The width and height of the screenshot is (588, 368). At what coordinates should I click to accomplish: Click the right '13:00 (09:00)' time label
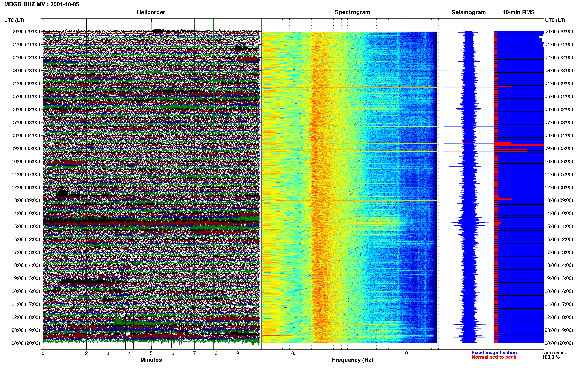[x=559, y=200]
